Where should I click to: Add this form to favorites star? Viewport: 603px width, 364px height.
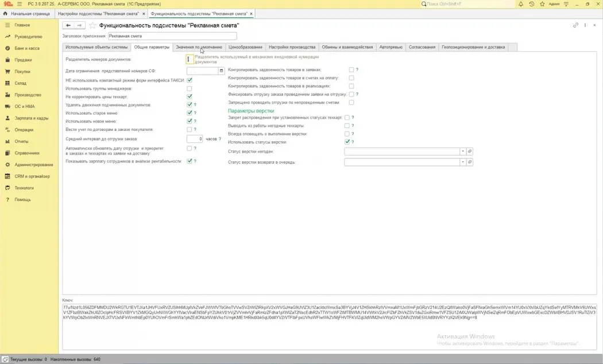[x=92, y=25]
